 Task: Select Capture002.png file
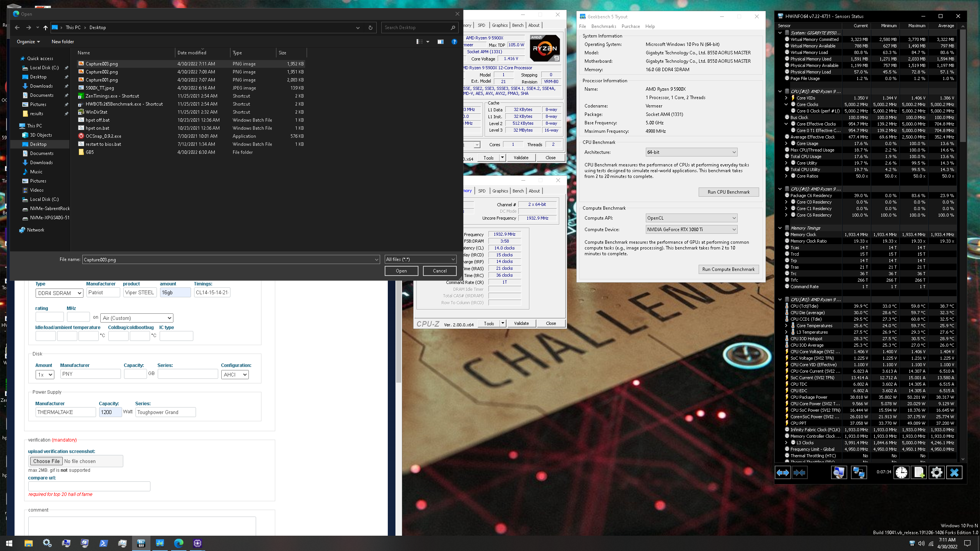(101, 72)
